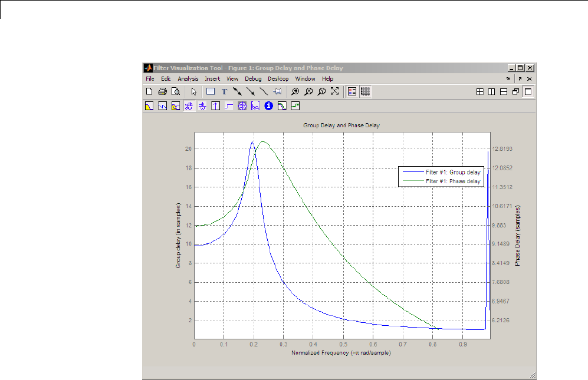The width and height of the screenshot is (588, 380).
Task: Select the Insert Double Arrow tool
Action: 237,91
